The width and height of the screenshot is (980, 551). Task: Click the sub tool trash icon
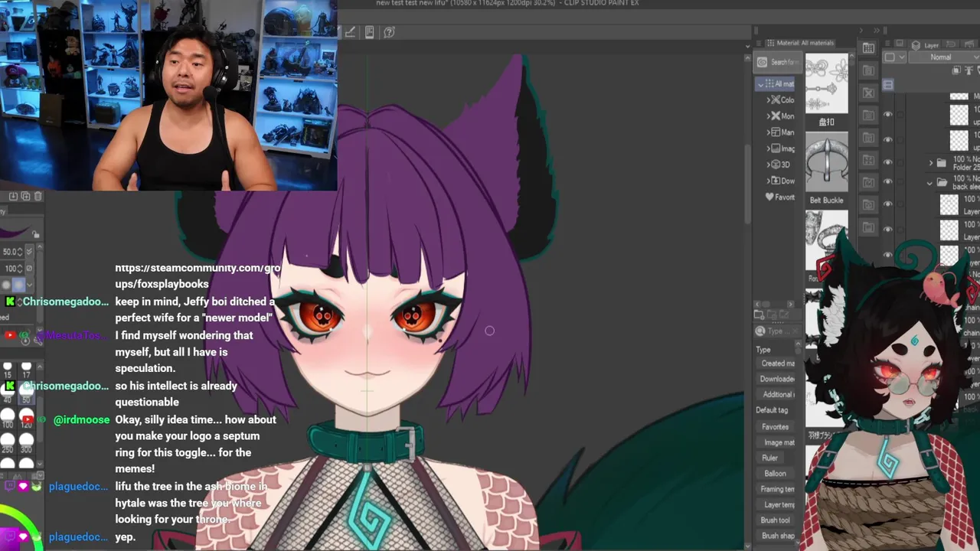coord(38,197)
